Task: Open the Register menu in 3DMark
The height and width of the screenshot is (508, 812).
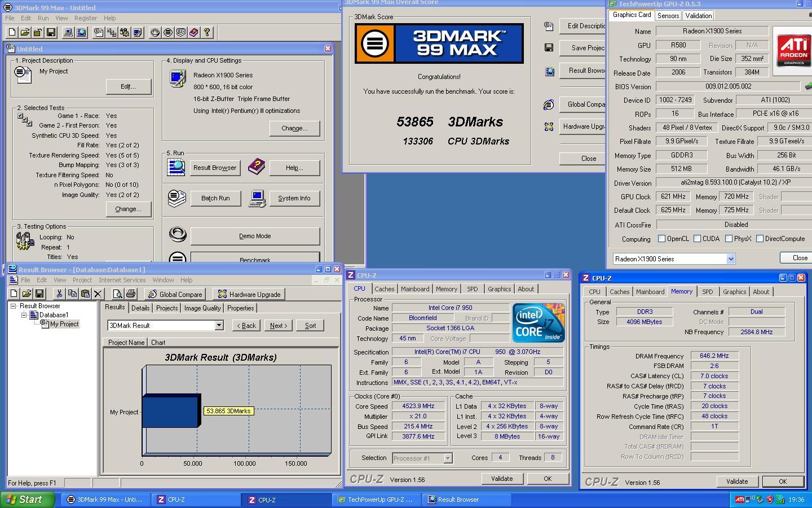Action: pos(86,18)
